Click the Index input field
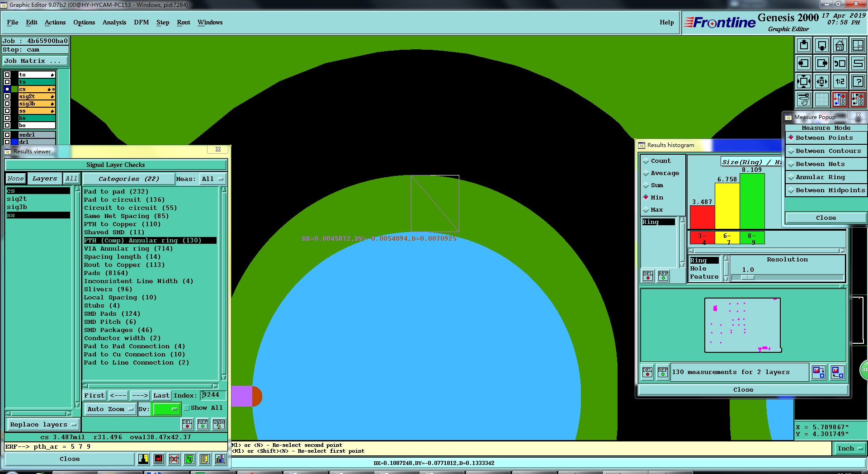The height and width of the screenshot is (474, 868). [213, 395]
